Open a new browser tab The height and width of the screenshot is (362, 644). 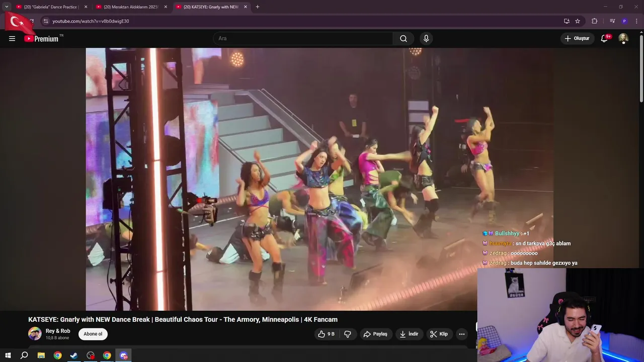pyautogui.click(x=258, y=7)
